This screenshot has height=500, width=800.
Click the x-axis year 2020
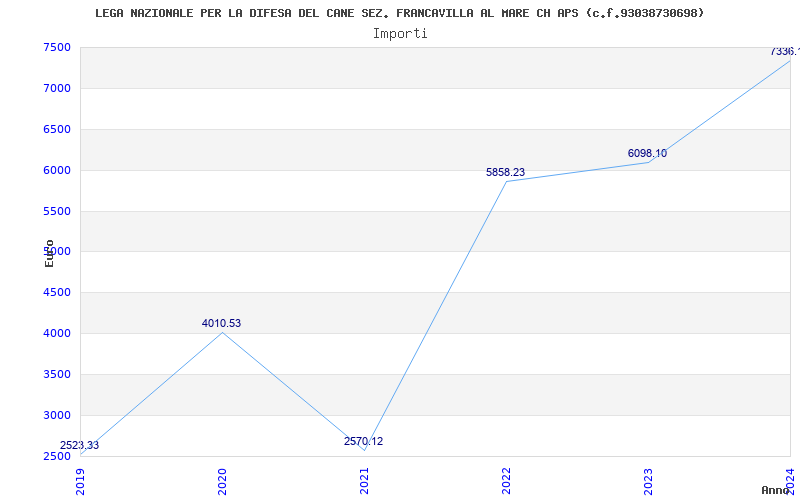tap(222, 481)
